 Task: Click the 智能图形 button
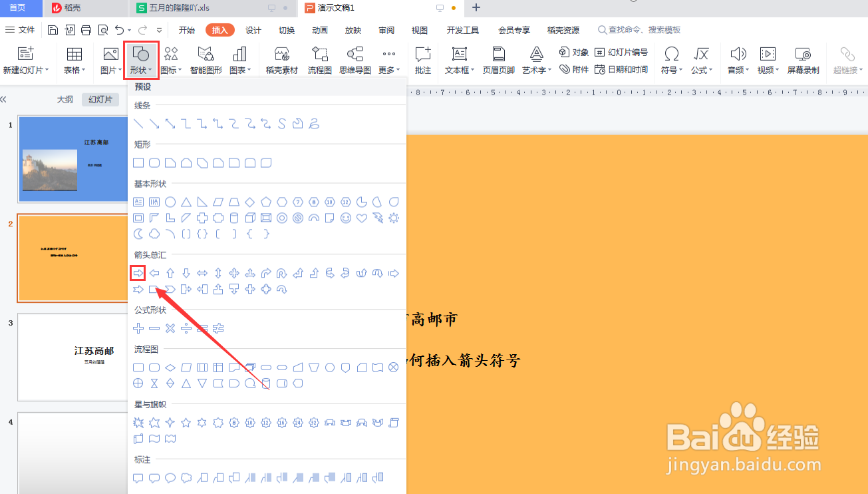(x=206, y=61)
